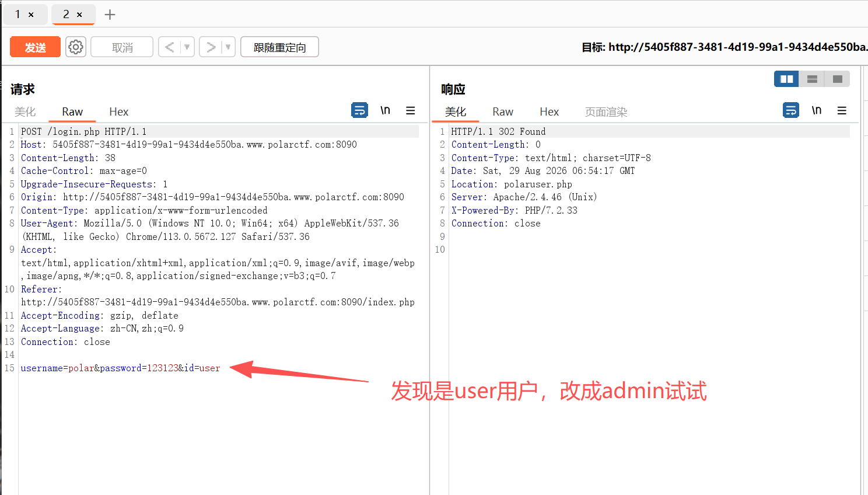Open the request panel hamburger menu
This screenshot has height=495, width=868.
[x=411, y=110]
